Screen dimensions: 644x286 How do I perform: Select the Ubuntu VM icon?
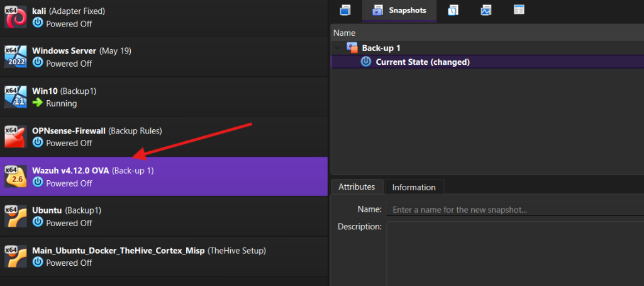pyautogui.click(x=14, y=216)
